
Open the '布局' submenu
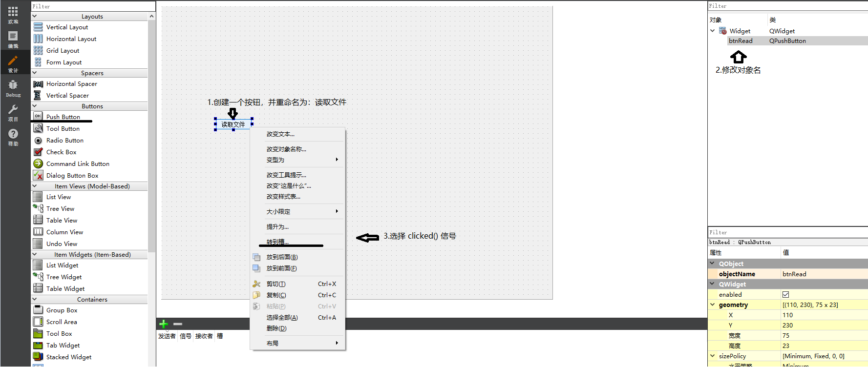coord(297,344)
